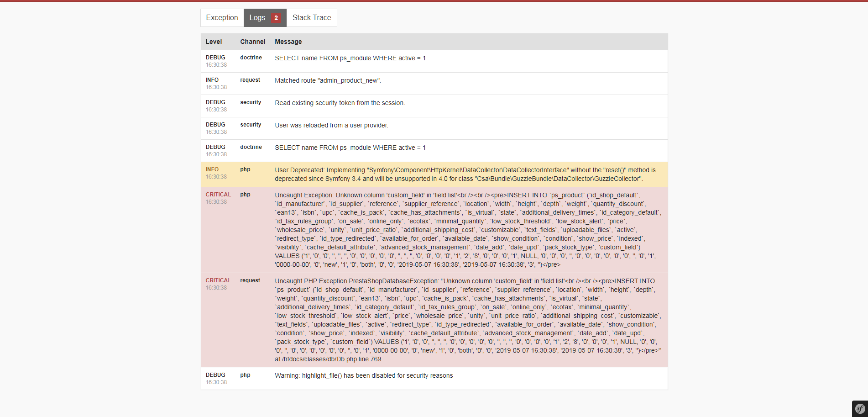Image resolution: width=868 pixels, height=417 pixels.
Task: Switch to the Exception tab
Action: [222, 18]
